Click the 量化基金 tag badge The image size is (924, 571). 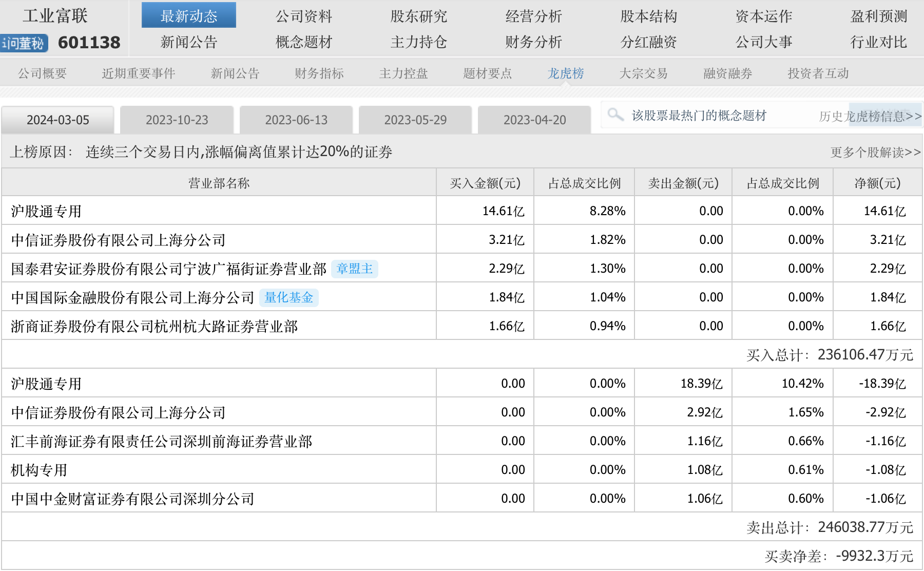point(288,297)
